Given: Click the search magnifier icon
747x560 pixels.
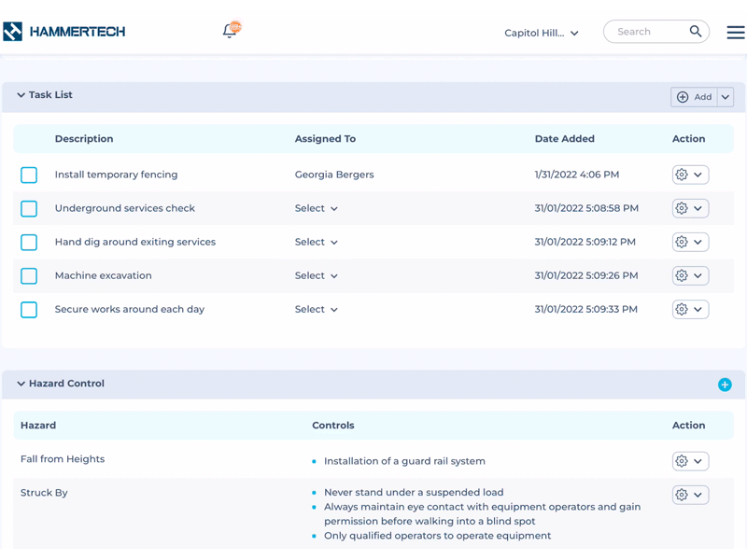Looking at the screenshot, I should 696,32.
